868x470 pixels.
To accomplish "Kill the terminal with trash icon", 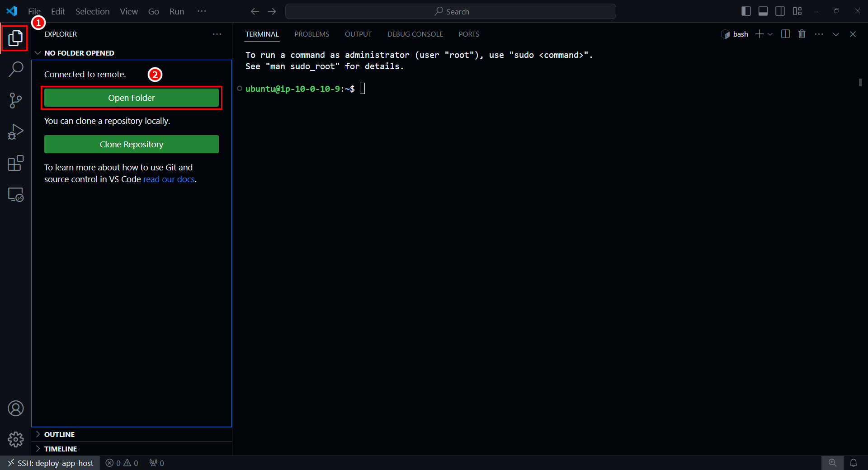I will pos(802,34).
